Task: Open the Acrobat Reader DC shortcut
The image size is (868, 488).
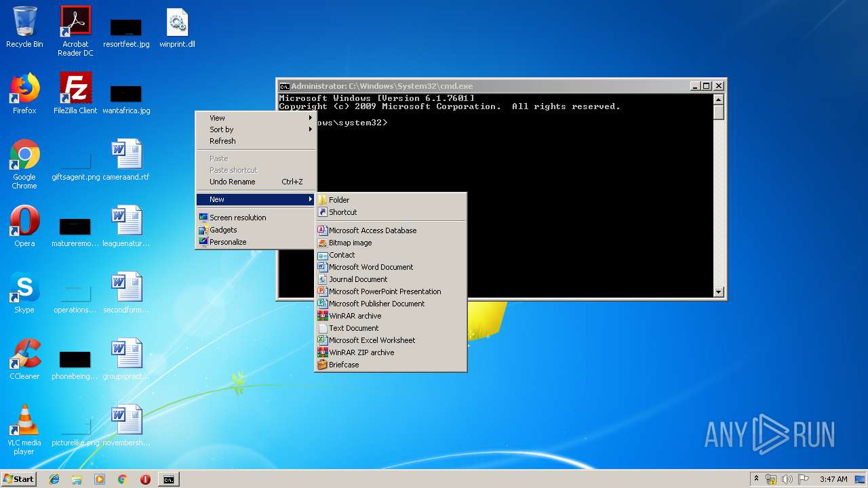Action: pos(75,31)
